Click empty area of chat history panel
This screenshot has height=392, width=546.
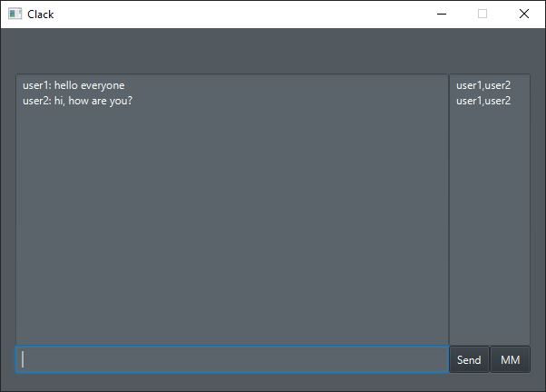(x=231, y=227)
